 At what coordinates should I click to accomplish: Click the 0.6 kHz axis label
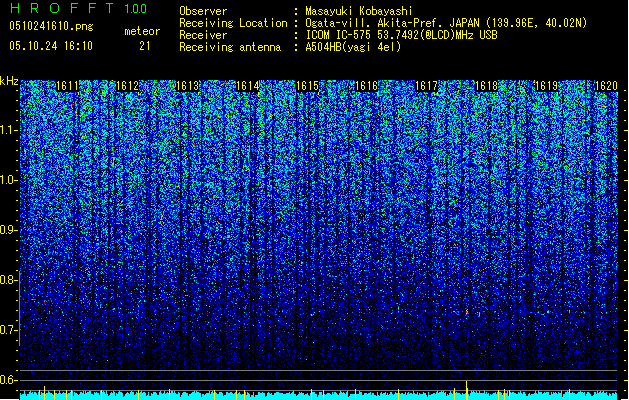click(7, 380)
